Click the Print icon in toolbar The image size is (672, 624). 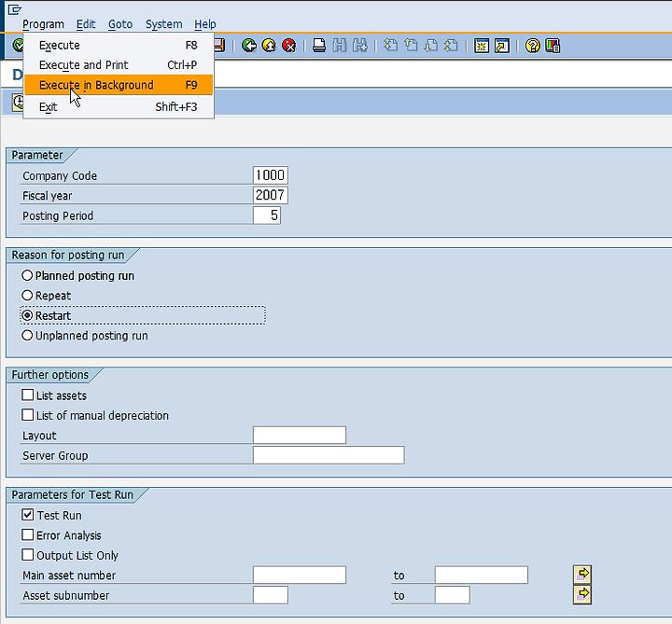[319, 46]
